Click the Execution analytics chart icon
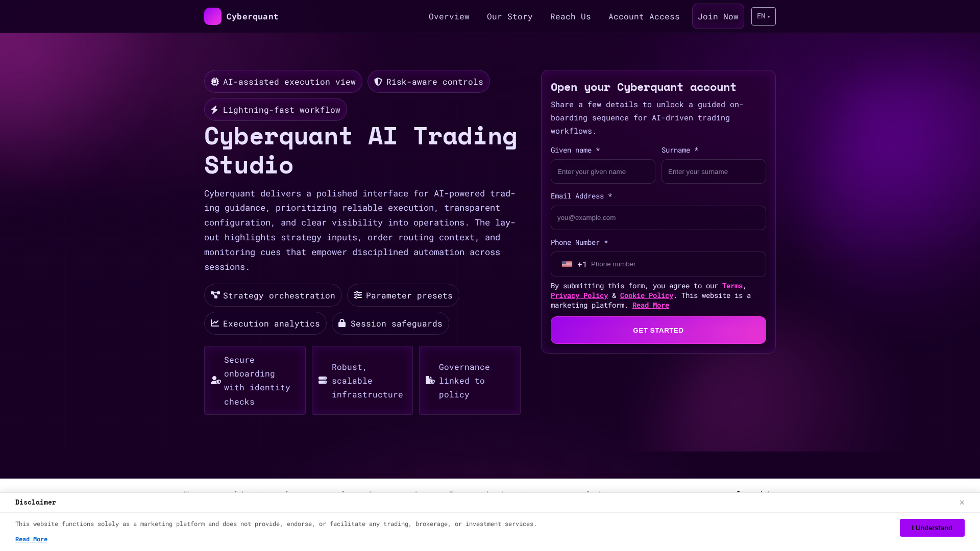 (x=215, y=323)
